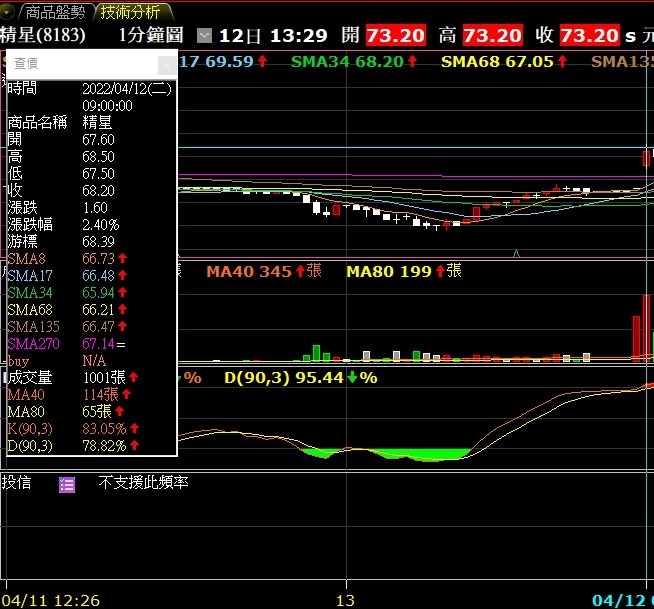Click the small green triangle marker under the price chart
Screen dimensions: 654x609
coord(516,254)
